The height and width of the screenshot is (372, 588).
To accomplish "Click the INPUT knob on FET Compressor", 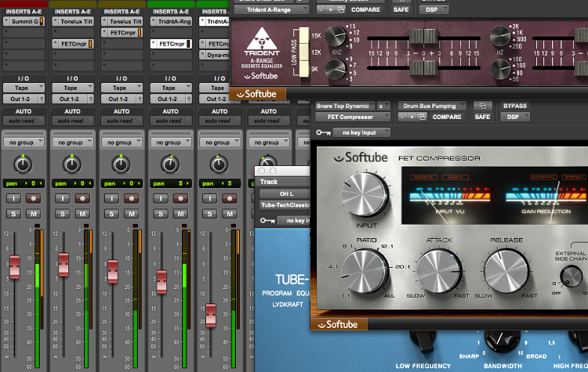I will coord(365,195).
